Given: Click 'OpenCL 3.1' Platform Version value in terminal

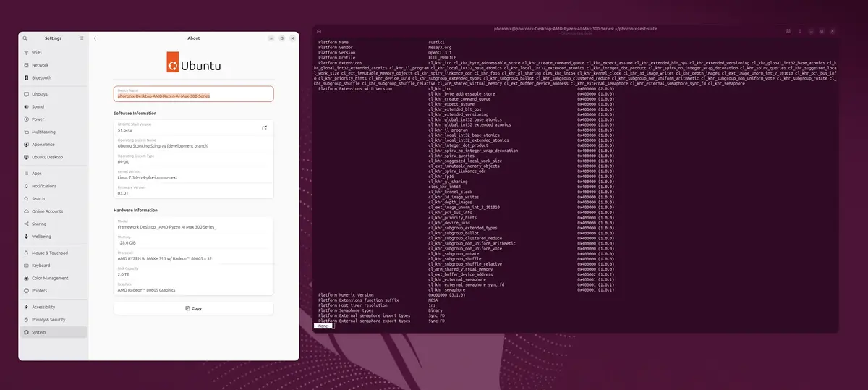Looking at the screenshot, I should pos(440,53).
